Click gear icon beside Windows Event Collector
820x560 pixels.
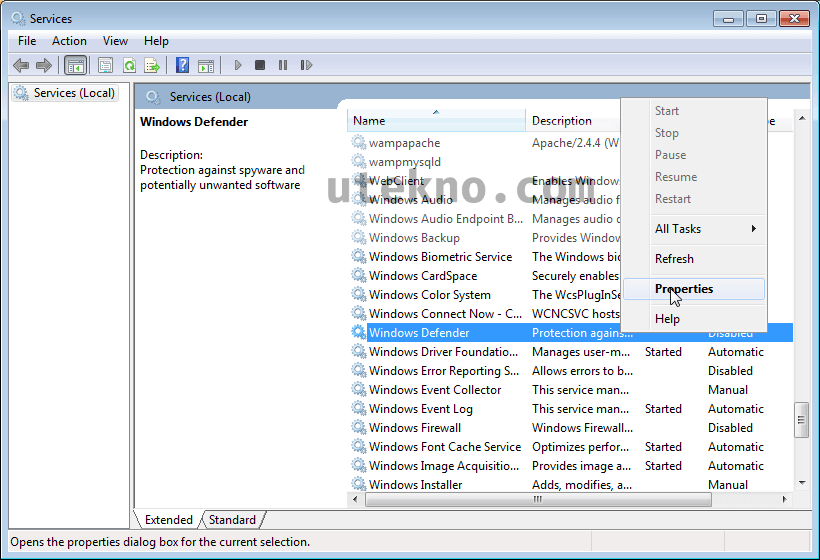tap(358, 389)
